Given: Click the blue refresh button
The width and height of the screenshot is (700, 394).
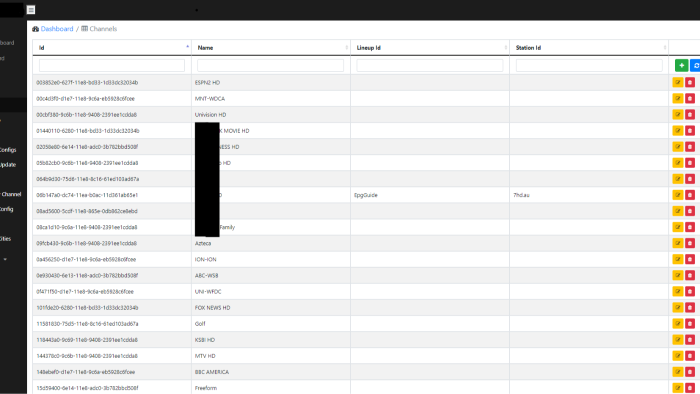Looking at the screenshot, I should [696, 66].
